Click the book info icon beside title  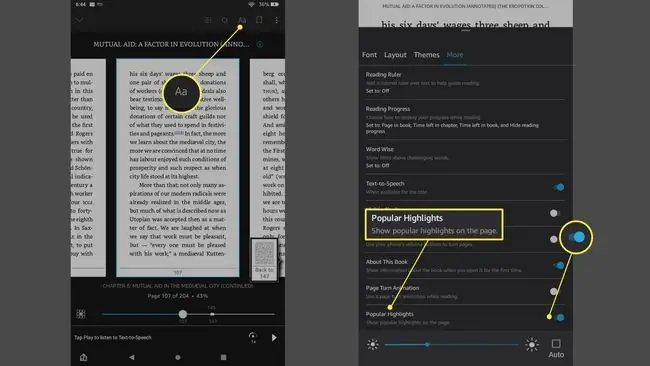pos(260,44)
